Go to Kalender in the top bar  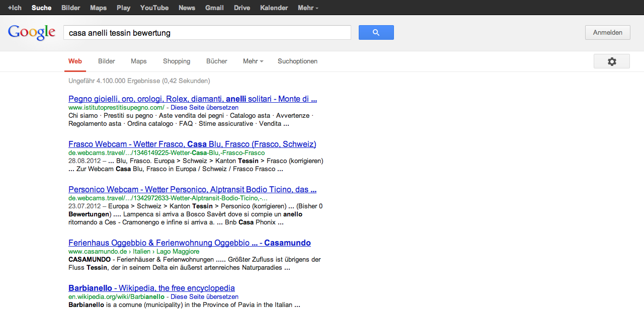(x=274, y=8)
